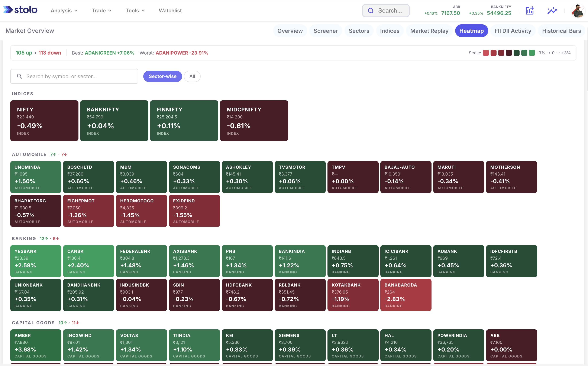588x366 pixels.
Task: Open the user profile avatar
Action: [x=578, y=11]
